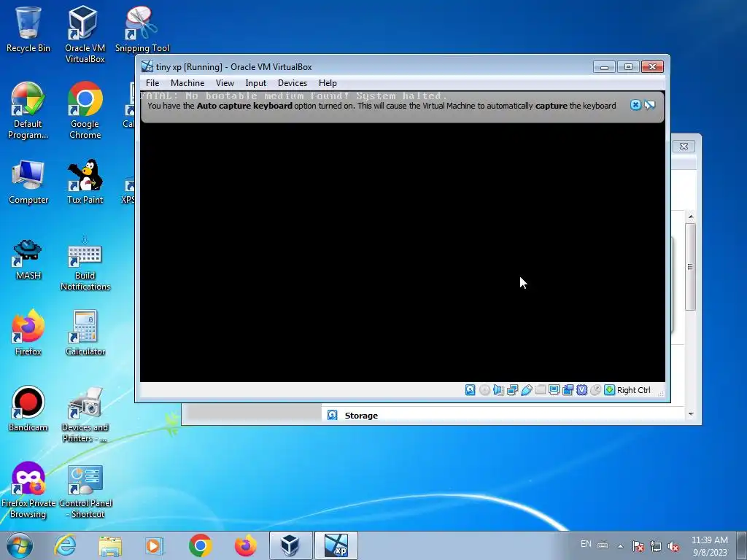Open the hard disk activity indicator

click(x=471, y=390)
